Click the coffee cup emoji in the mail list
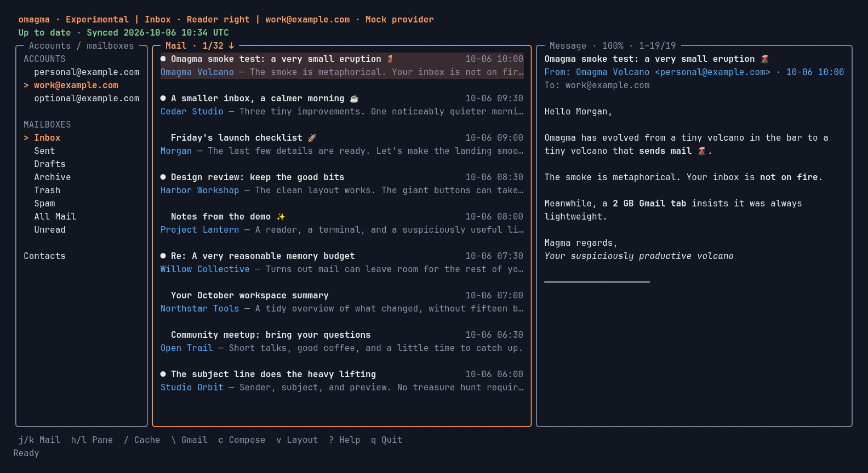The width and height of the screenshot is (868, 473). click(355, 99)
